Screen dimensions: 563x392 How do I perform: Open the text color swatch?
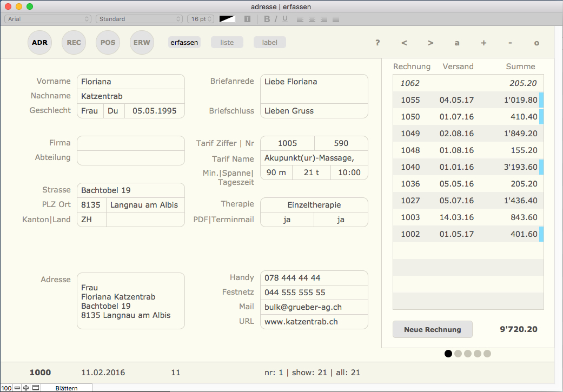click(x=227, y=19)
